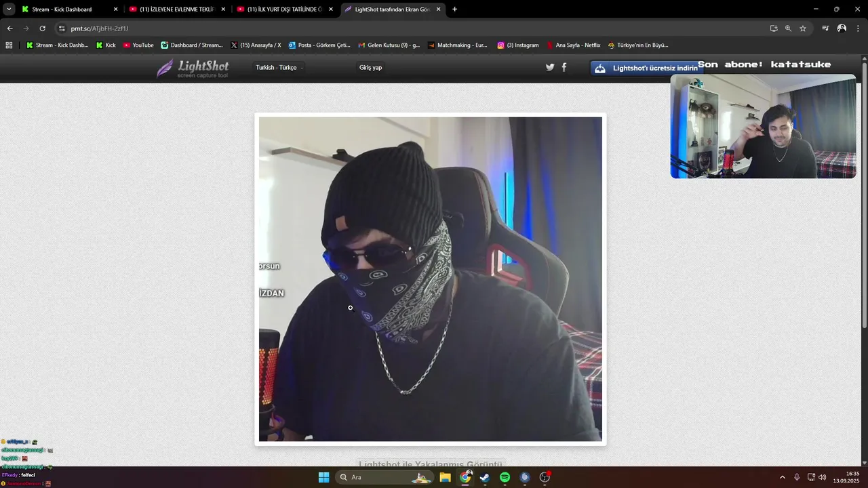Open the network icon in system tray
Screen dimensions: 868x488
(810, 477)
